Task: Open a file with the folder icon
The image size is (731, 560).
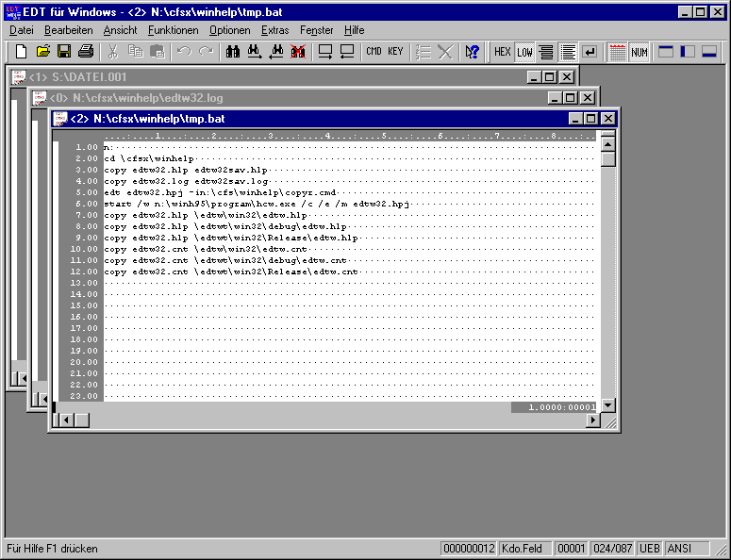Action: click(x=42, y=52)
